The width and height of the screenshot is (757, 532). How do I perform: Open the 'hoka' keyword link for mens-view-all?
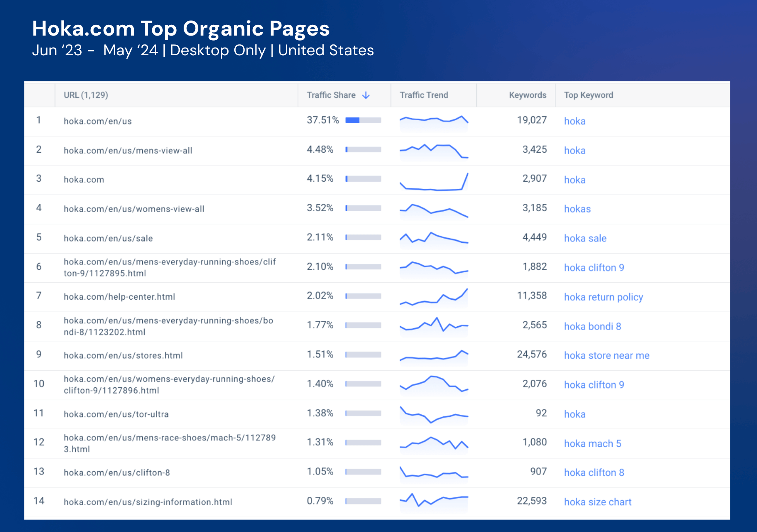pos(575,150)
